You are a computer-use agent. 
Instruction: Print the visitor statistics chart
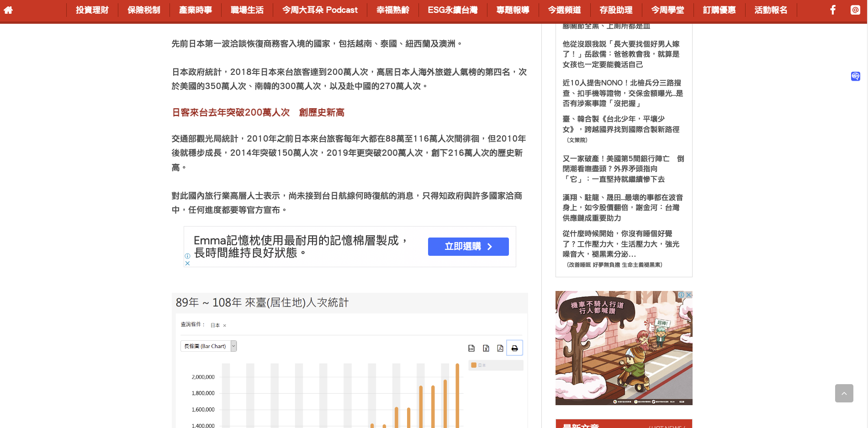pyautogui.click(x=515, y=349)
